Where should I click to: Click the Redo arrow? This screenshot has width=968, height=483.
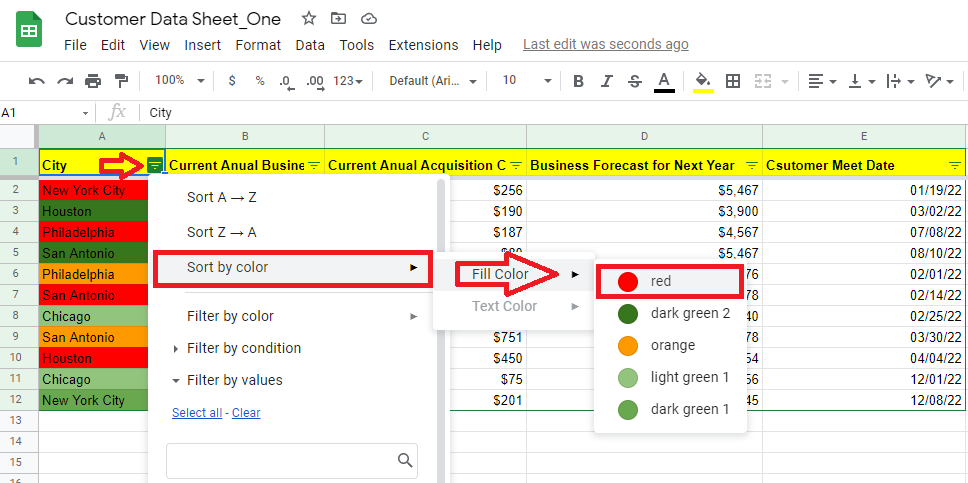(65, 81)
